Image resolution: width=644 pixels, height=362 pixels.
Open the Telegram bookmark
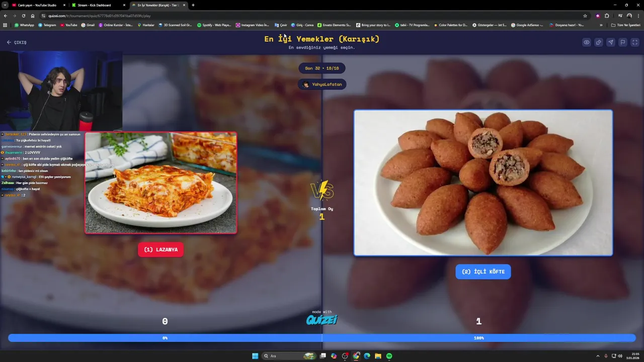pos(47,25)
